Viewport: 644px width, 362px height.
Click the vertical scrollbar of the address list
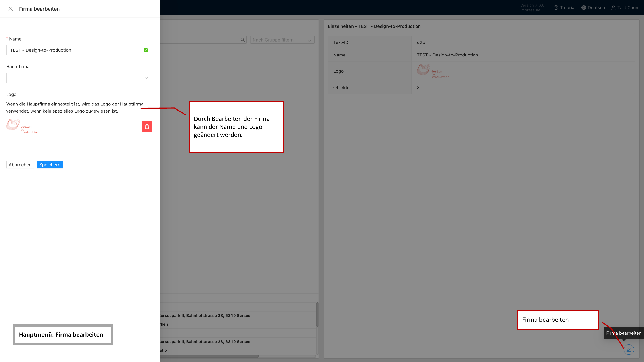pyautogui.click(x=317, y=314)
